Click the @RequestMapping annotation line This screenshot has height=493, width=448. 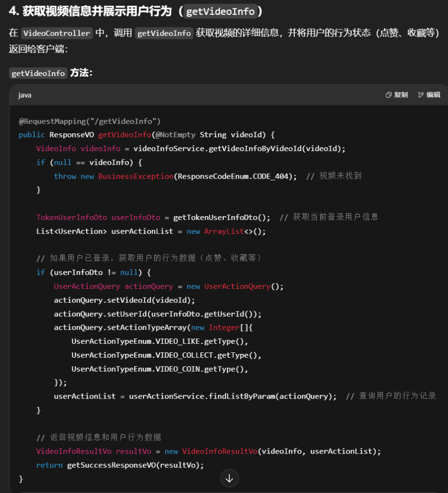(90, 121)
